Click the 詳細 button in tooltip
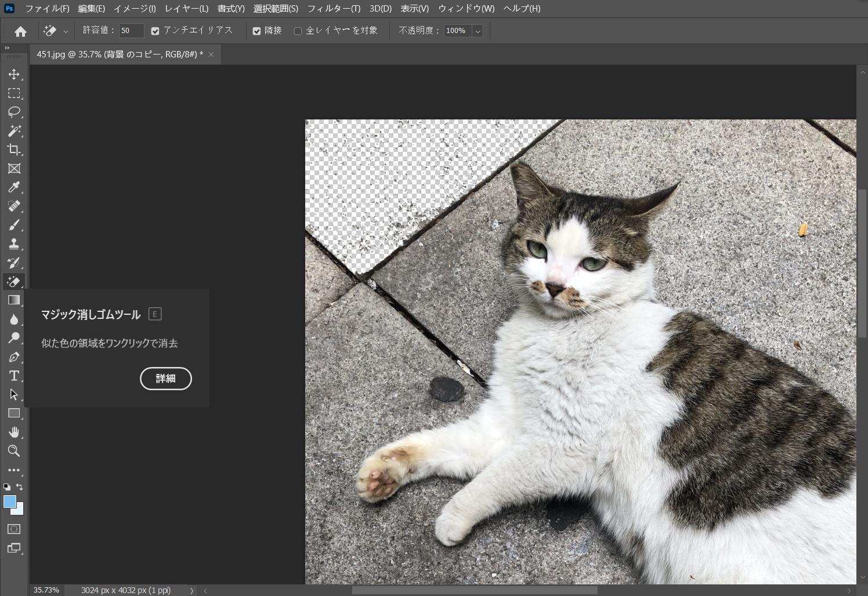The image size is (868, 596). click(166, 379)
